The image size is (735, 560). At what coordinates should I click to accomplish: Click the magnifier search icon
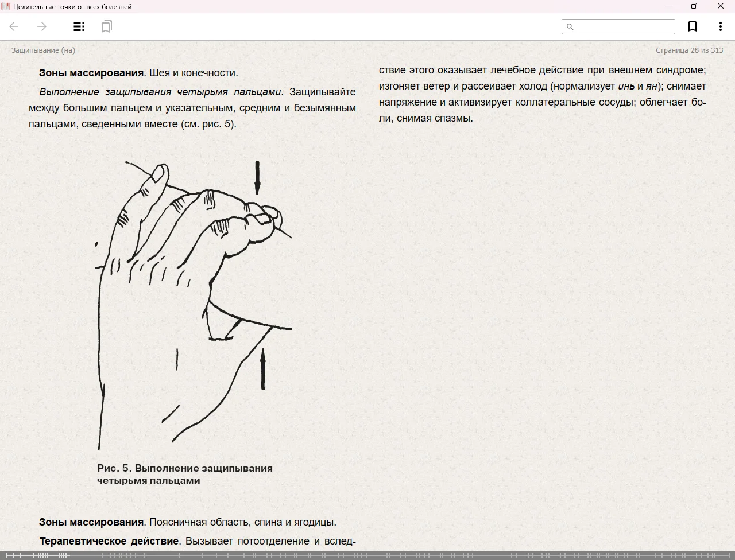point(570,27)
